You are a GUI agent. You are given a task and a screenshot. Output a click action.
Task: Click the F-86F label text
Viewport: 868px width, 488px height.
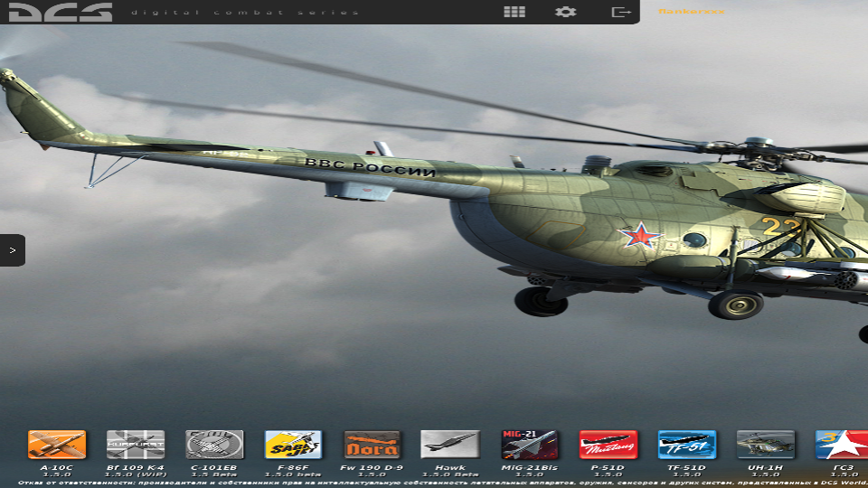[x=293, y=467]
